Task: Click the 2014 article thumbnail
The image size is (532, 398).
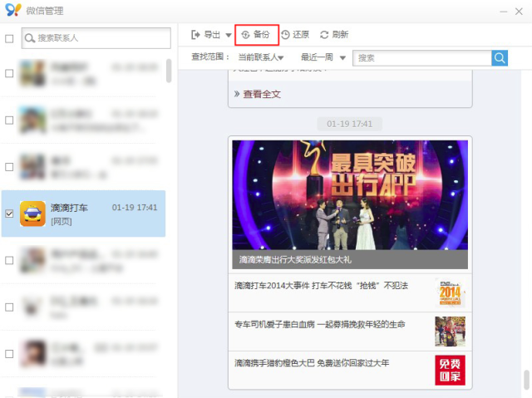Action: [451, 293]
